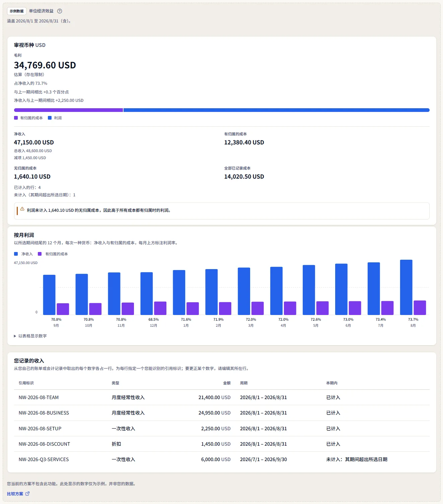Click the help question mark icon beside 单位经济效益
Screen dimensions: 443x504
60,11
